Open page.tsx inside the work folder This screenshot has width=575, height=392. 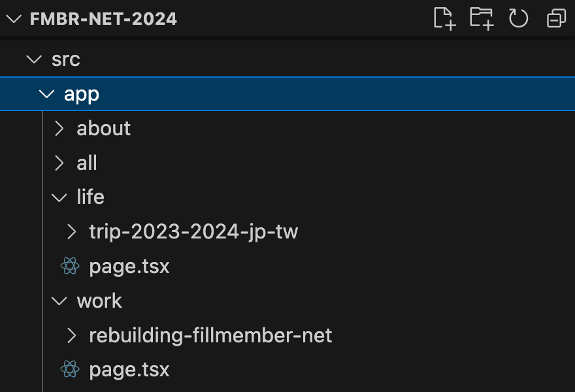(x=129, y=369)
